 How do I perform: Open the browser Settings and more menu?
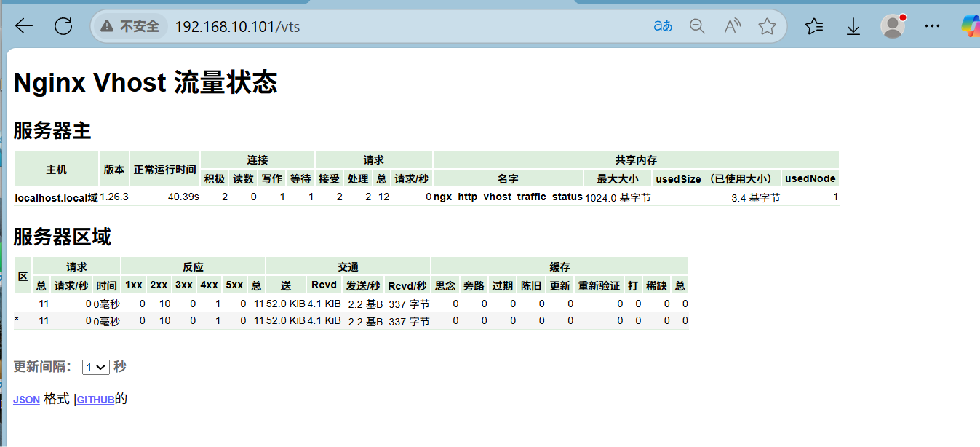932,27
